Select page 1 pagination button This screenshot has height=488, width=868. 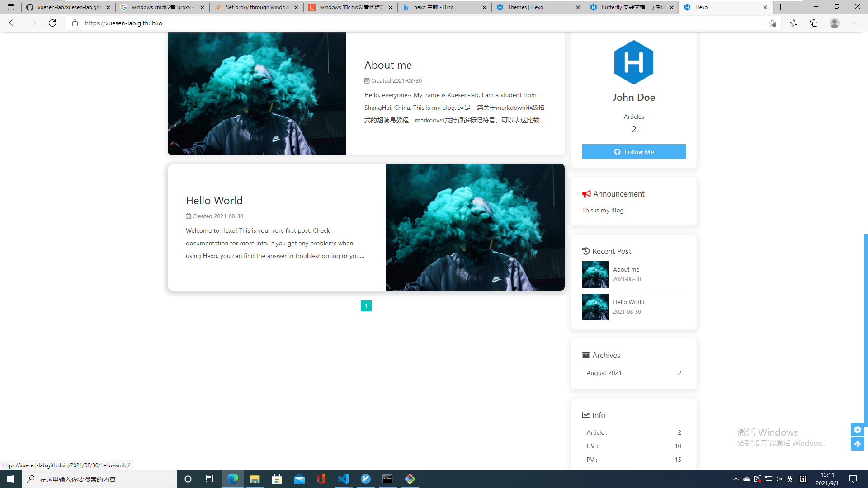coord(366,305)
